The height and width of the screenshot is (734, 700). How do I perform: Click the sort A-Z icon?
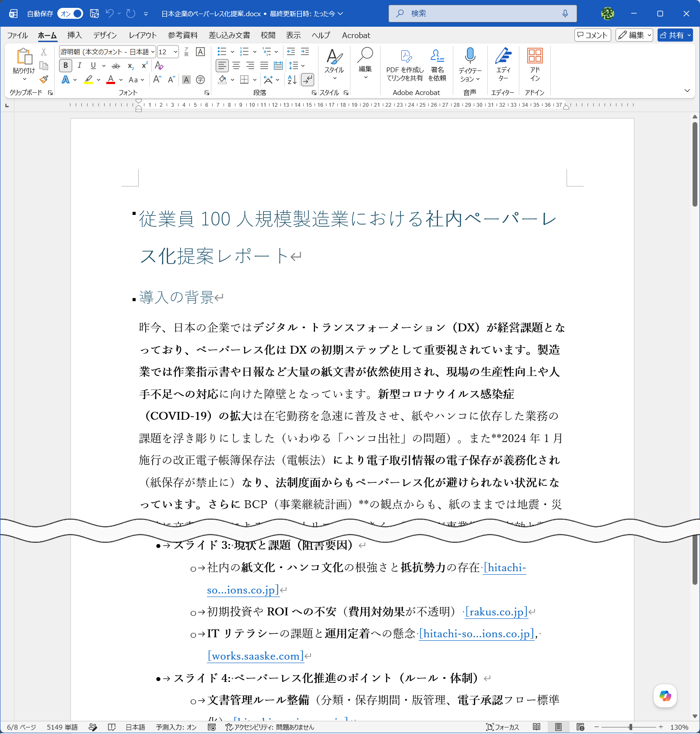[x=292, y=80]
